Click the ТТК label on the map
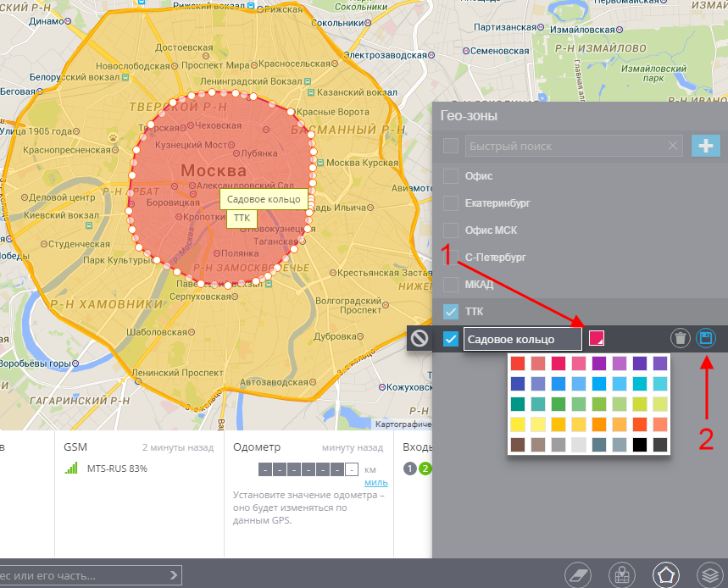 click(x=242, y=218)
